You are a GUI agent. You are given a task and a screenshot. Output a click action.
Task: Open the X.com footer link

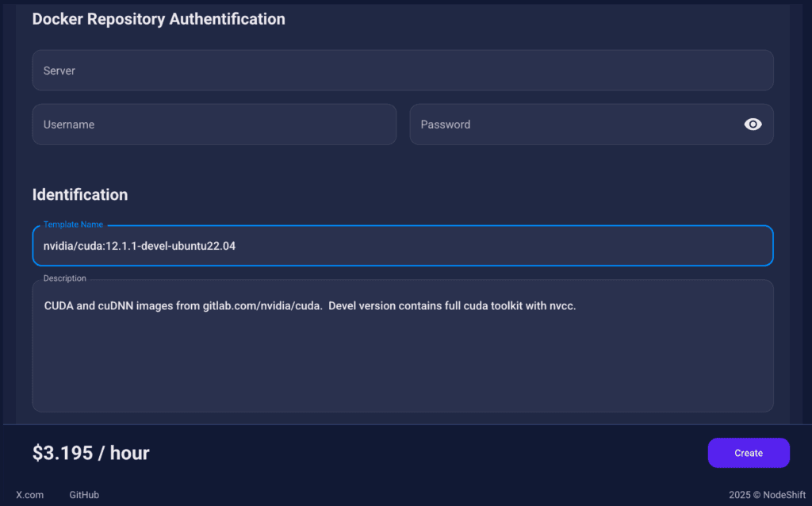(x=30, y=495)
